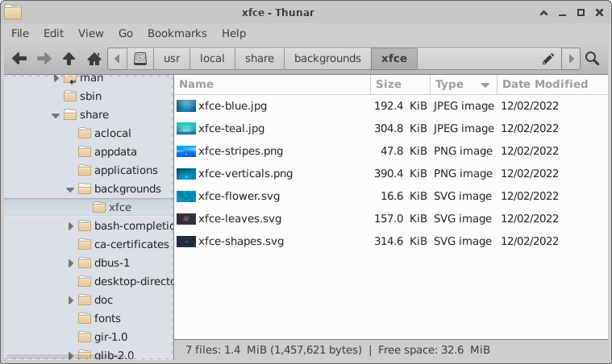Viewport: 612px width, 364px height.
Task: Go forward with the right arrow toolbar button
Action: tap(44, 59)
